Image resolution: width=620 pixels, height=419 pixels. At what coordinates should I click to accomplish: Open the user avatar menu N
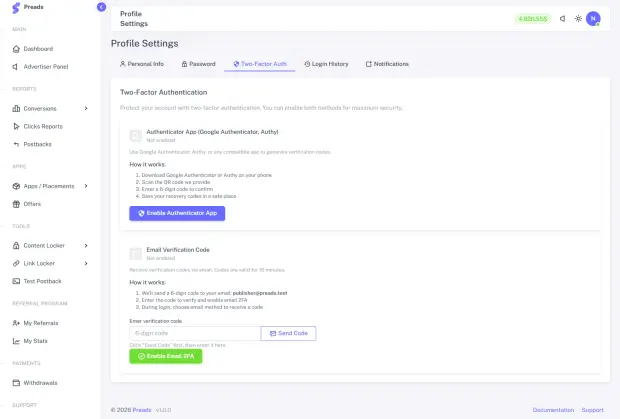pyautogui.click(x=593, y=19)
